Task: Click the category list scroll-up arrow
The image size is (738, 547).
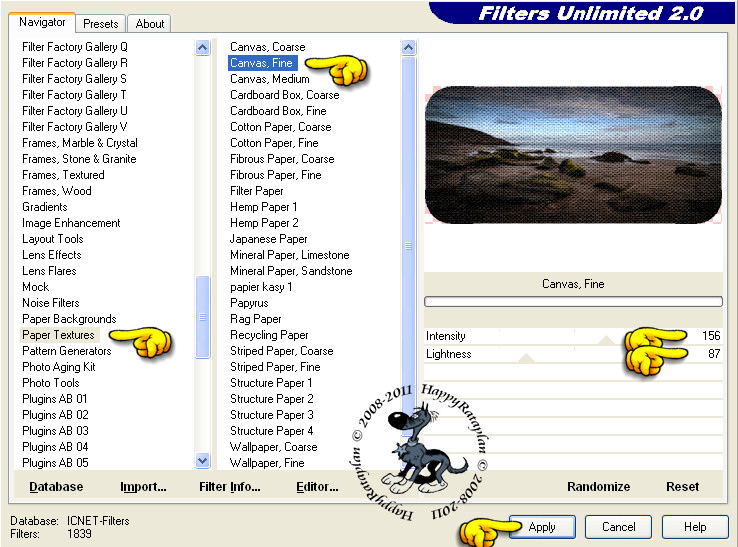Action: (202, 47)
